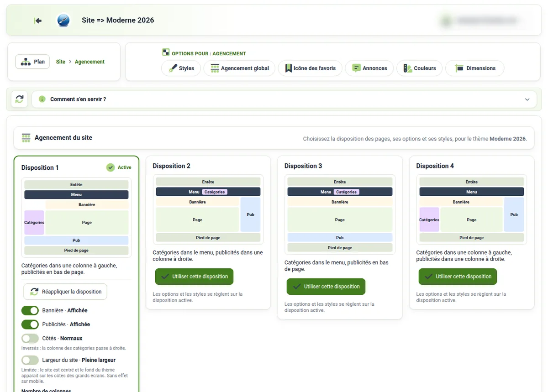The height and width of the screenshot is (392, 548).
Task: Click the chevron at help panel right
Action: tap(527, 99)
